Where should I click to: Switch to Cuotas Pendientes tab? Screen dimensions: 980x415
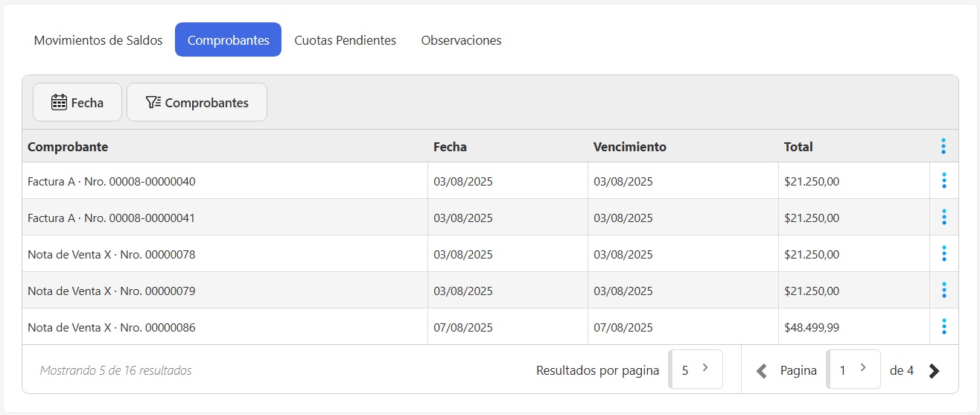tap(345, 40)
